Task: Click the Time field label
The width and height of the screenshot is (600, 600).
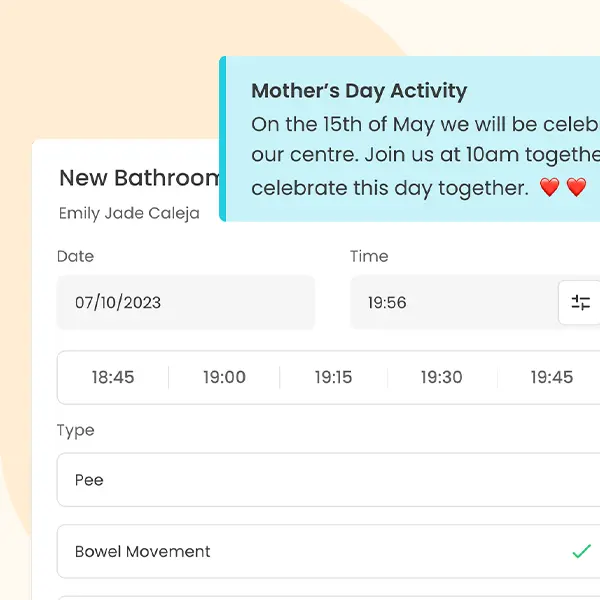Action: (x=369, y=256)
